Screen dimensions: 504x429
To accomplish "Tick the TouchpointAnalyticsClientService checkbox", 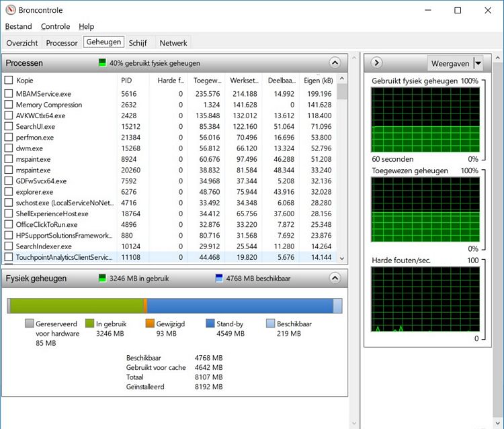I will (x=9, y=257).
